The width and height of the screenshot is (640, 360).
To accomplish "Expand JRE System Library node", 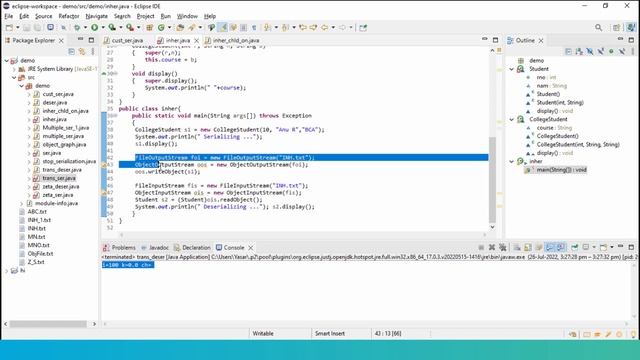I will (x=14, y=69).
